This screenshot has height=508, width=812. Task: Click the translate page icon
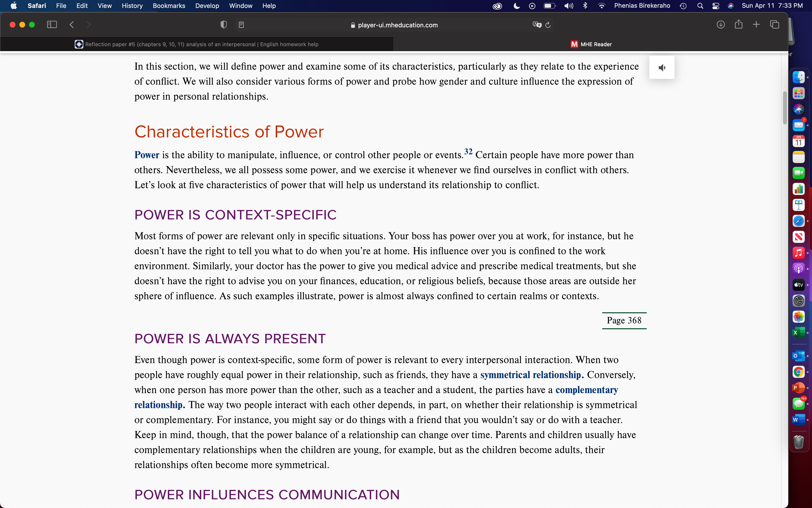537,24
